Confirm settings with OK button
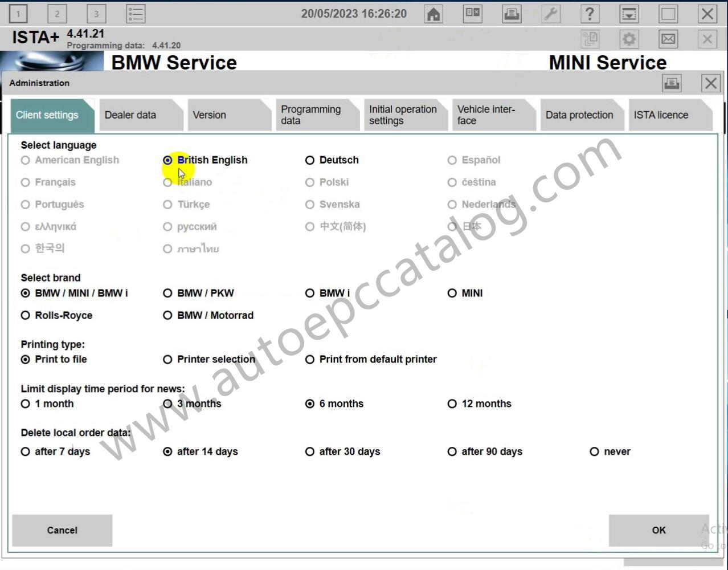This screenshot has width=728, height=570. pyautogui.click(x=659, y=531)
